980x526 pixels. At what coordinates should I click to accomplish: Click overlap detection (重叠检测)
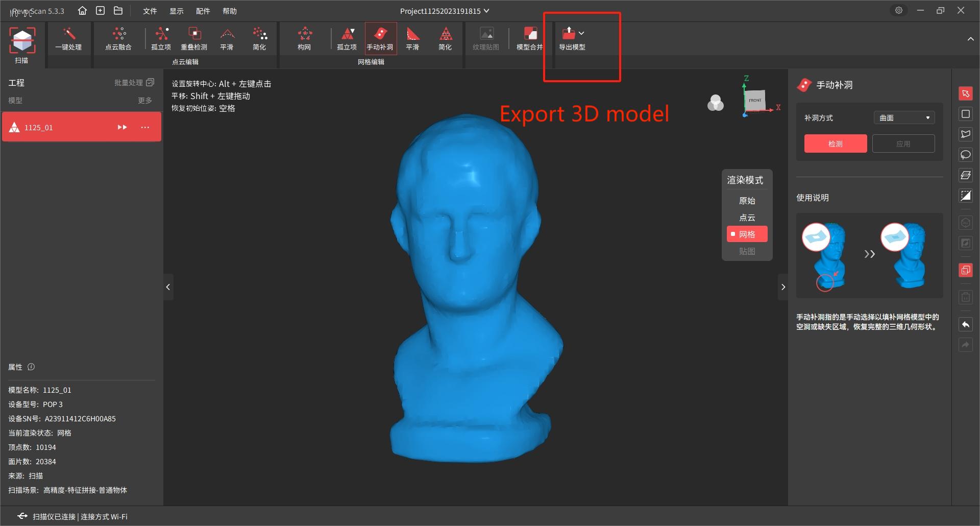click(x=194, y=39)
